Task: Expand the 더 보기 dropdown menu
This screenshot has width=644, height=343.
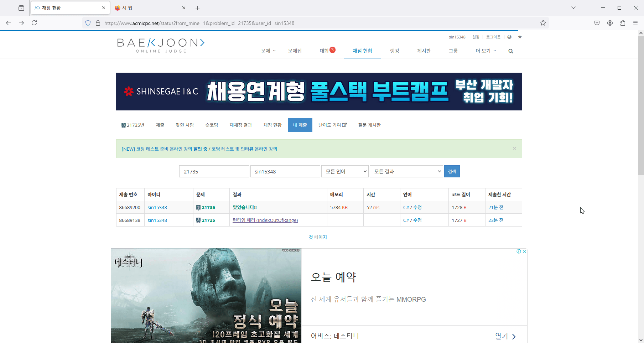Action: click(x=486, y=51)
